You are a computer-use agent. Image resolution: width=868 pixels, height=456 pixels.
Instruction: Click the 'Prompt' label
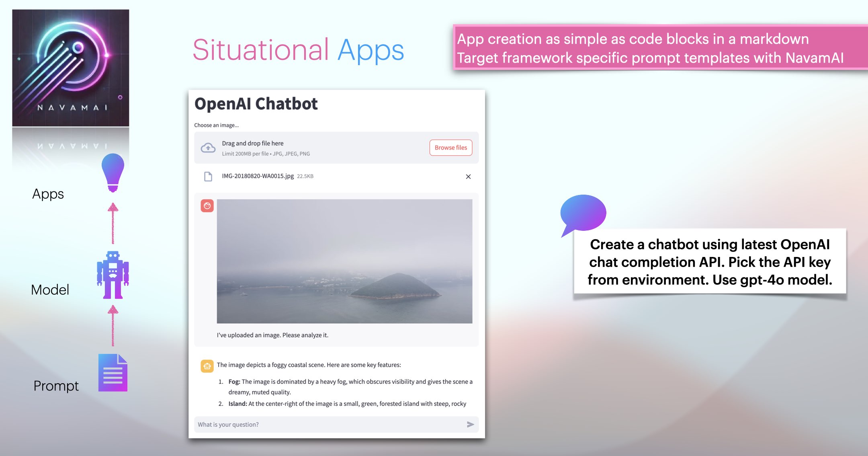56,386
